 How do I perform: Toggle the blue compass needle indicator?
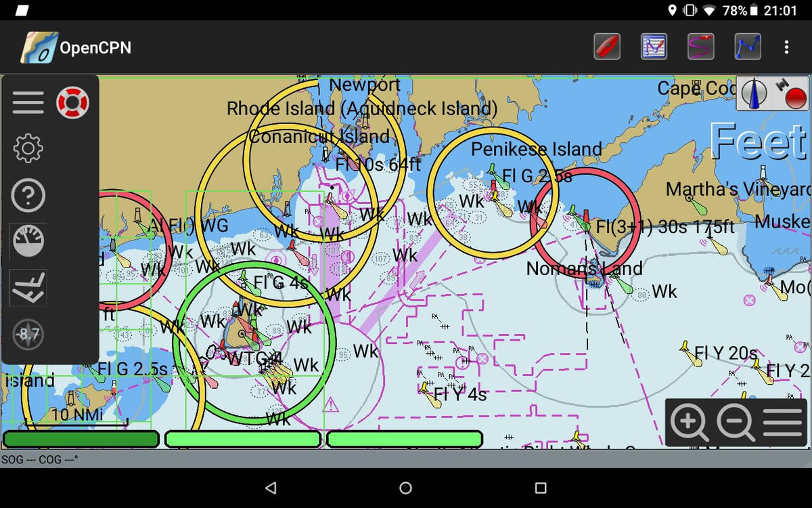click(x=754, y=93)
